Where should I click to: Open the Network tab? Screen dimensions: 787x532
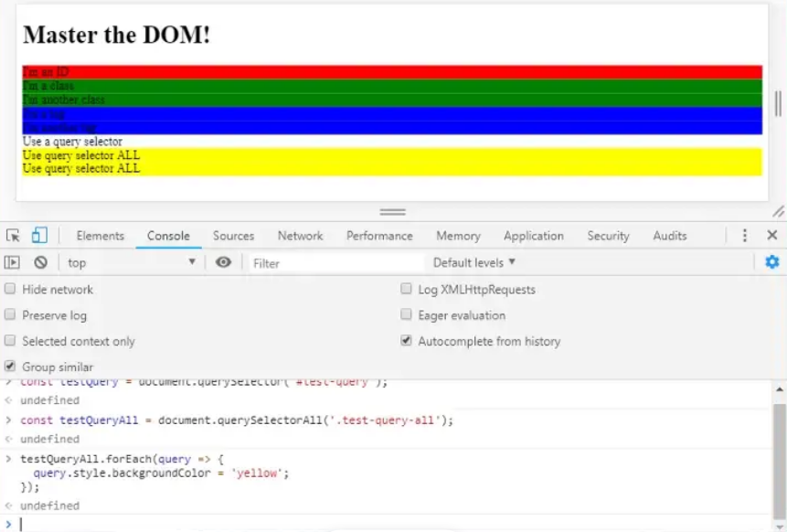[300, 236]
